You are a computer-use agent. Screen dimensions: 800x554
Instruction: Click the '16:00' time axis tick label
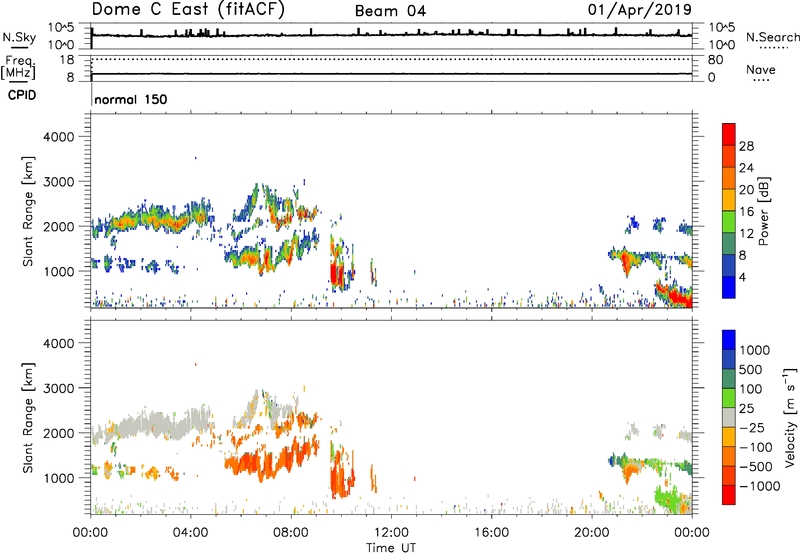(491, 533)
